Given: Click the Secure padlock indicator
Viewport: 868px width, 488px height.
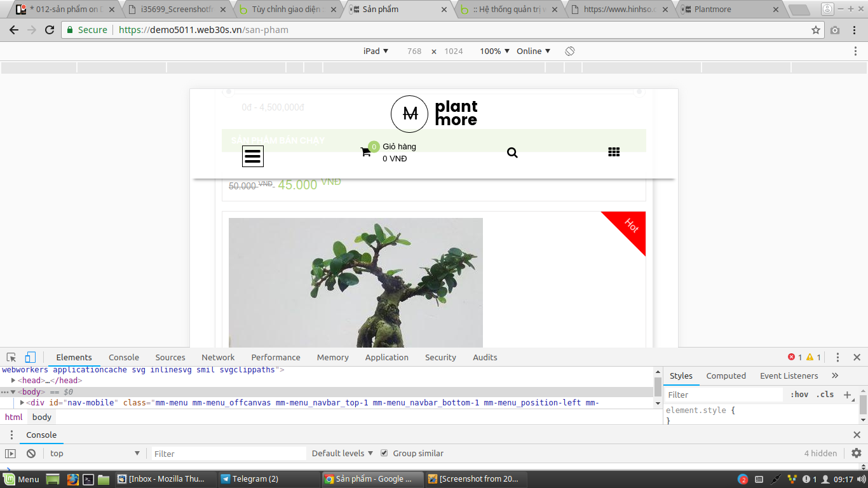Looking at the screenshot, I should pos(87,30).
